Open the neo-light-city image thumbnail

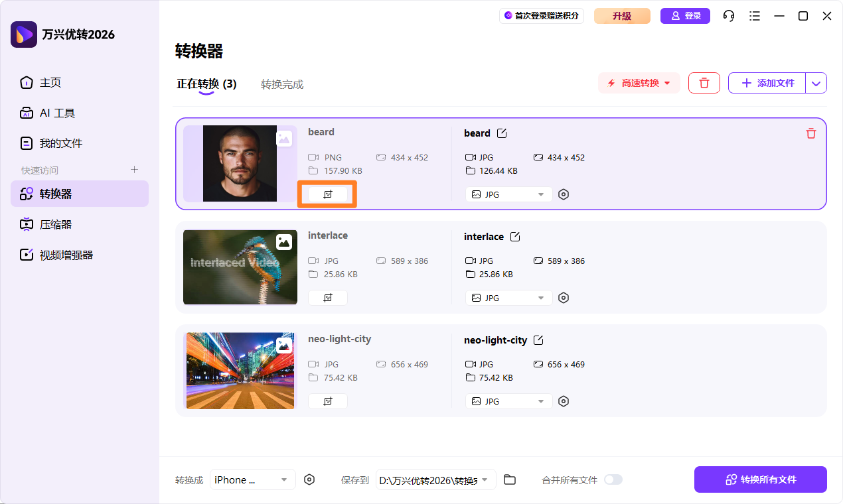tap(240, 371)
